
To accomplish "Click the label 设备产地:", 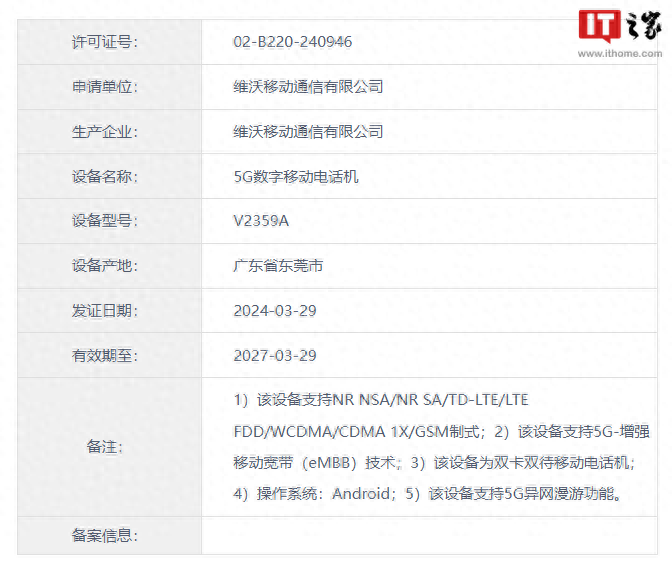I will pos(105,266).
